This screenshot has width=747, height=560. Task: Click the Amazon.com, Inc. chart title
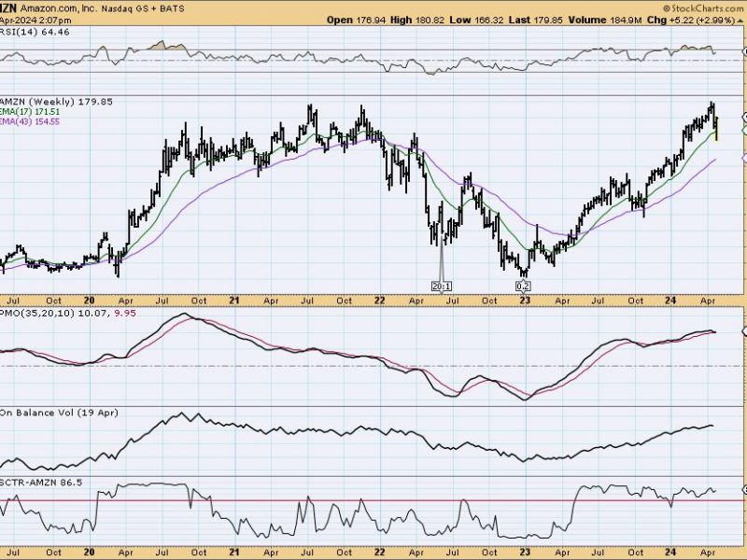57,8
